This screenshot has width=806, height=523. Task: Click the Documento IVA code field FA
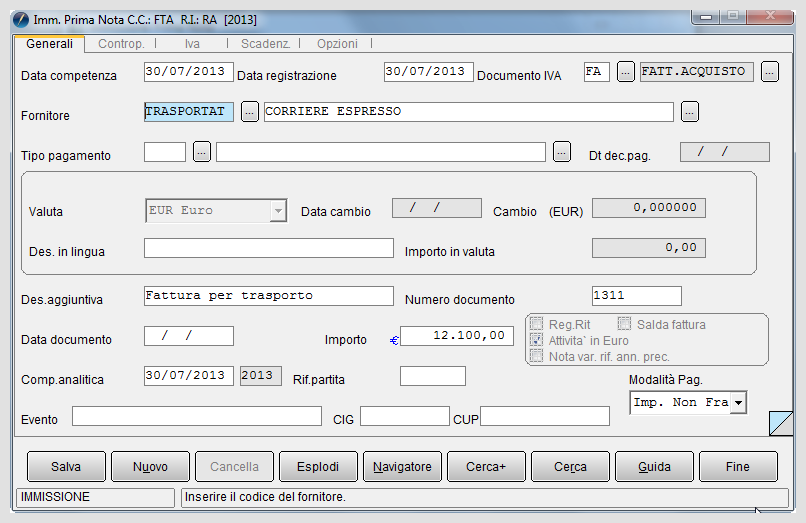pos(597,72)
